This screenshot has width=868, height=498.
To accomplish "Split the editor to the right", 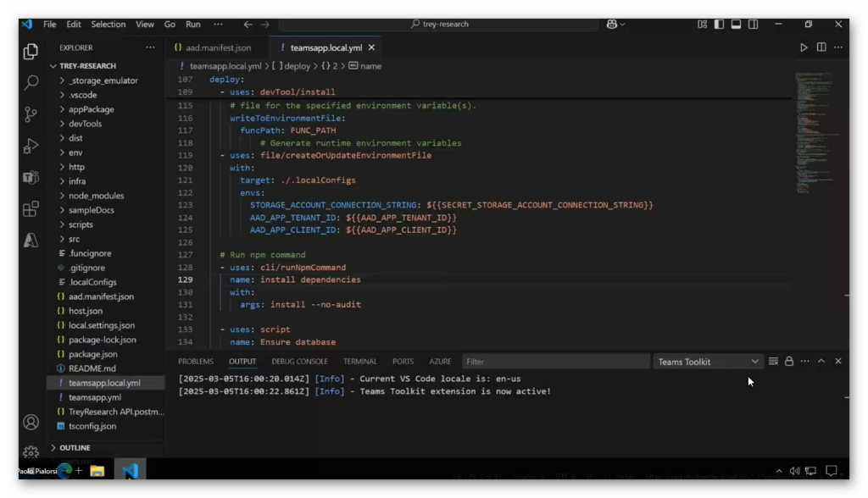I will pyautogui.click(x=821, y=47).
